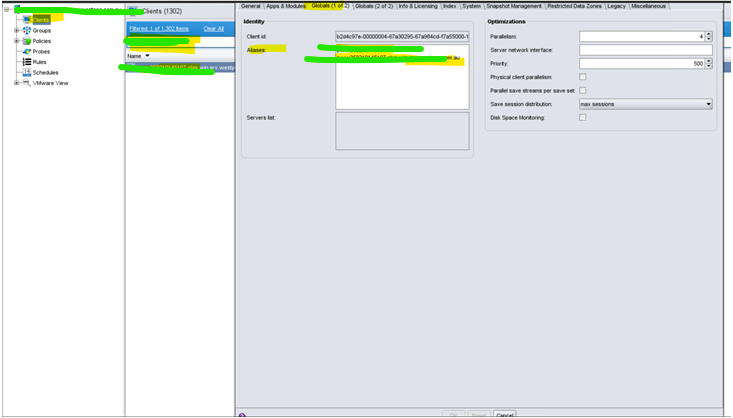
Task: Open the Apps & Modules tab
Action: [x=286, y=6]
